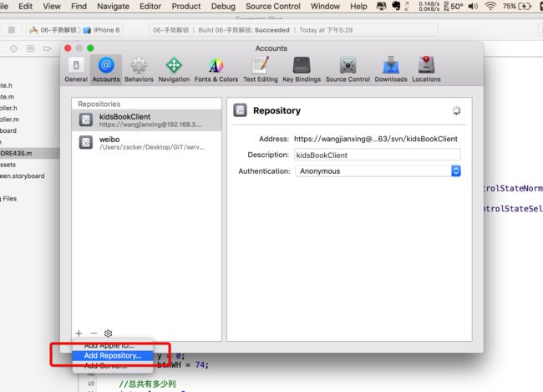Open Locations preferences tab
Image resolution: width=543 pixels, height=392 pixels.
[x=426, y=70]
